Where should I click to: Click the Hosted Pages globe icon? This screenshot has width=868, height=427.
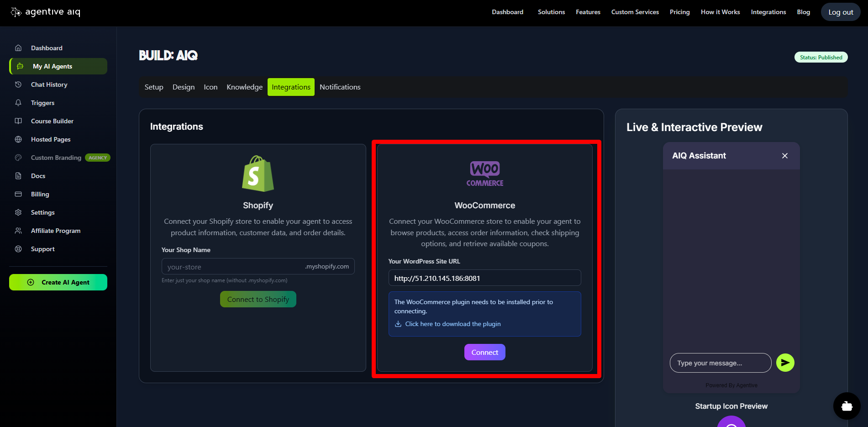tap(18, 139)
